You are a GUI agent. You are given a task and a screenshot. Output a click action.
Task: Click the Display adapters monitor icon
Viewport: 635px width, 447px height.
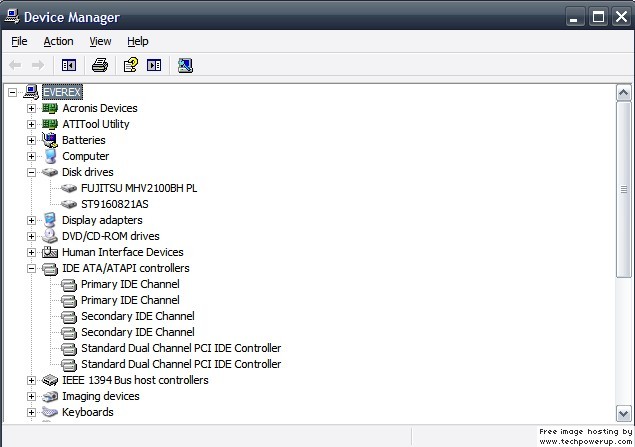[x=50, y=220]
